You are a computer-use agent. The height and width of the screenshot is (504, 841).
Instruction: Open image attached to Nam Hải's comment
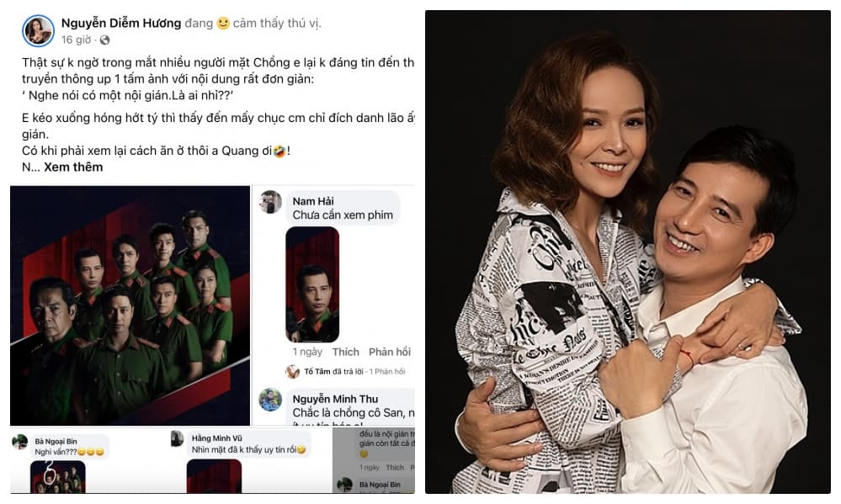pyautogui.click(x=312, y=284)
